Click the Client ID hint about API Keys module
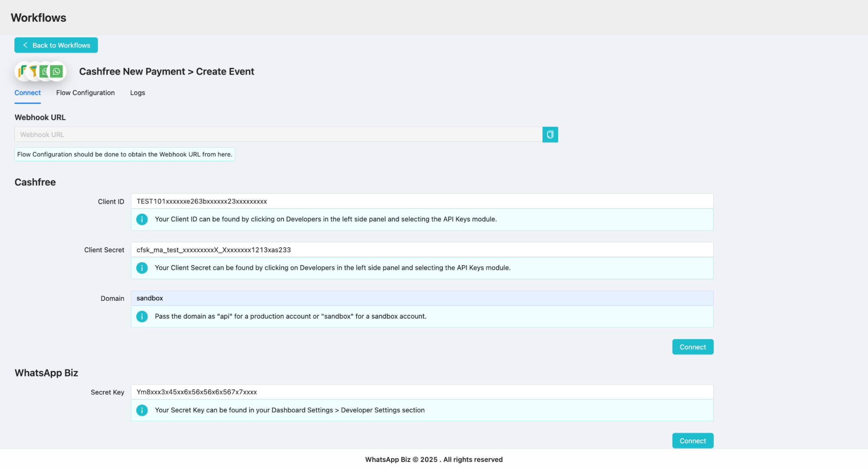 click(326, 220)
